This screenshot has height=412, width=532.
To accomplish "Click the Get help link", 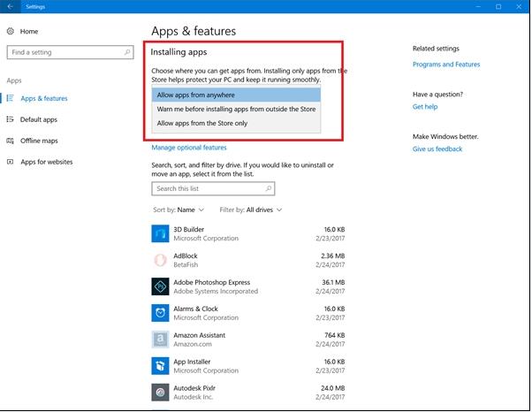I will [425, 107].
